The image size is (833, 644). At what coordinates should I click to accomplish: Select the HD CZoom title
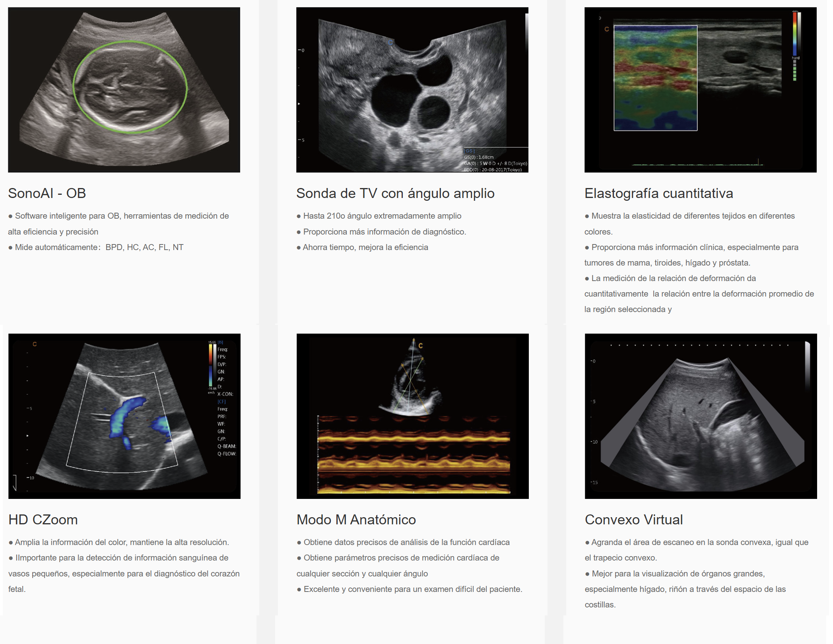coord(43,520)
